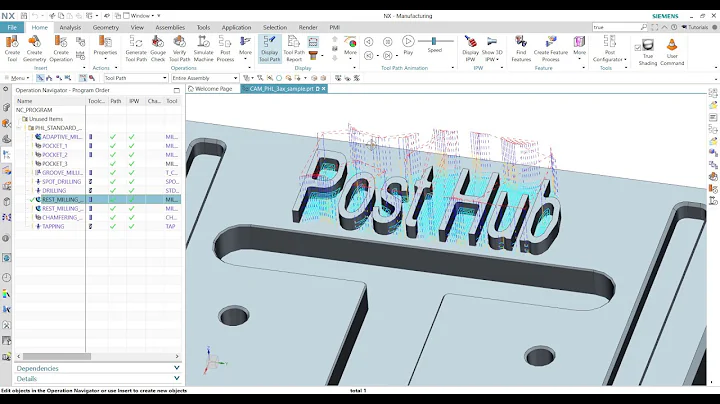Open Create Feature Process
The height and width of the screenshot is (404, 720).
pyautogui.click(x=551, y=49)
